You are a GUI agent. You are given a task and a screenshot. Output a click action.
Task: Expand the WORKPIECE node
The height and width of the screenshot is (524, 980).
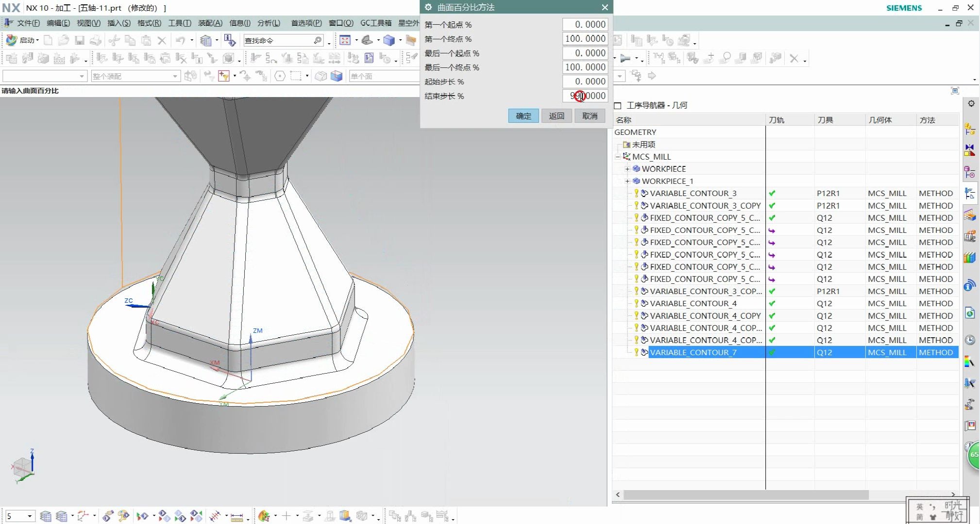tap(627, 169)
